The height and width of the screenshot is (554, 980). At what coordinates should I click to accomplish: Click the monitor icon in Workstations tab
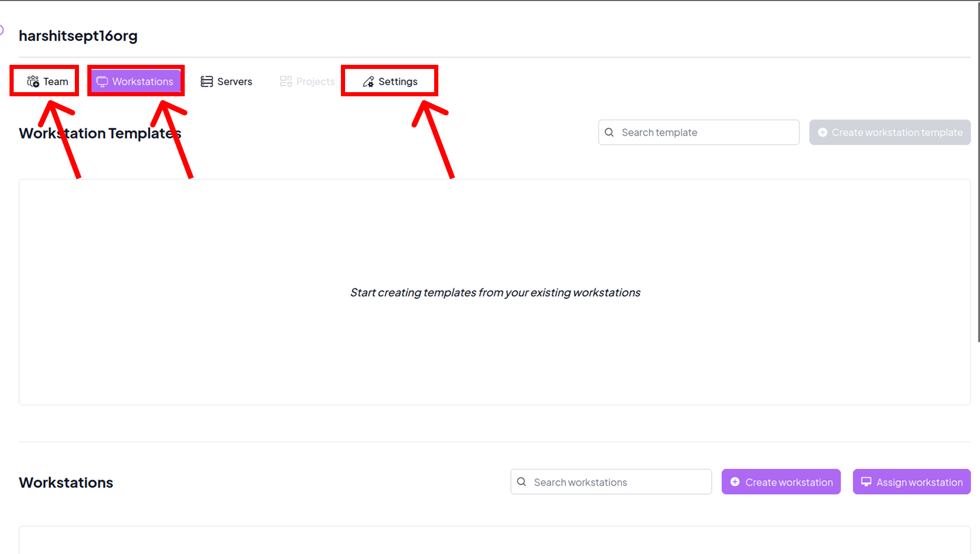pos(102,81)
